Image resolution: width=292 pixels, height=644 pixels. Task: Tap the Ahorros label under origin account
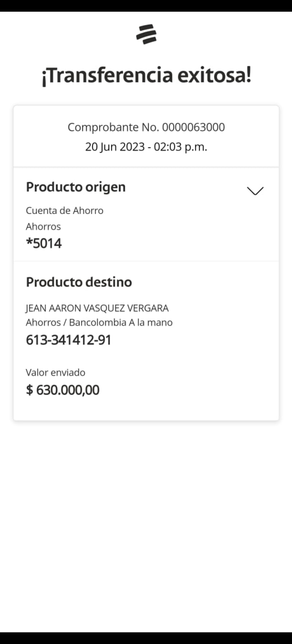(x=43, y=227)
